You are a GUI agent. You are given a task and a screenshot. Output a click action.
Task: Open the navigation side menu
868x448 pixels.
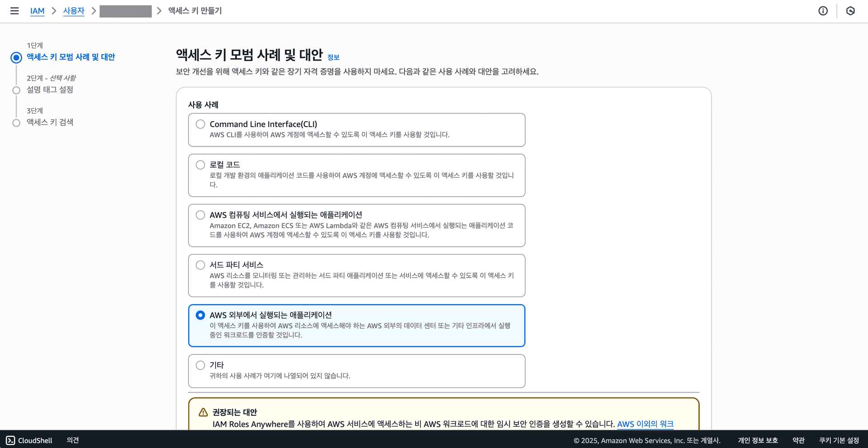(x=14, y=11)
